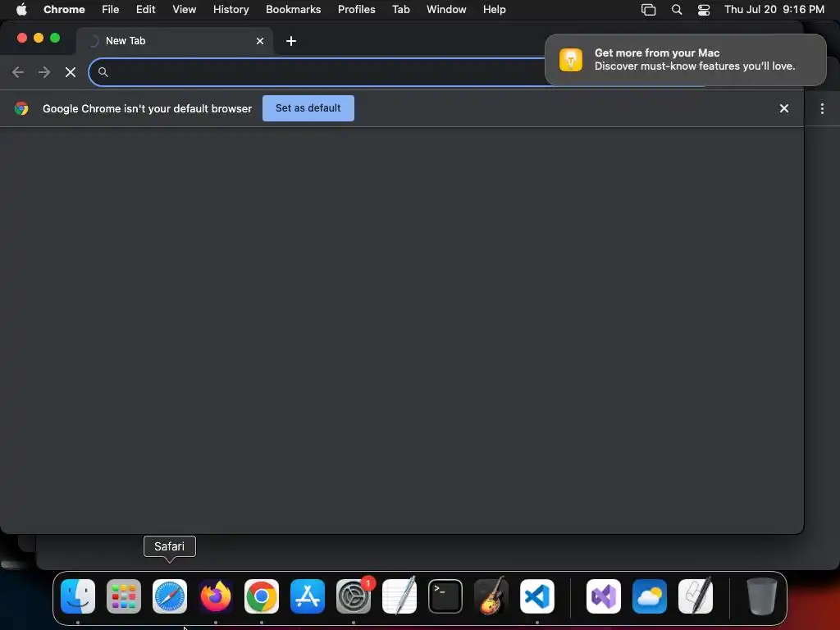Launch Terminal from the Dock

pos(445,596)
